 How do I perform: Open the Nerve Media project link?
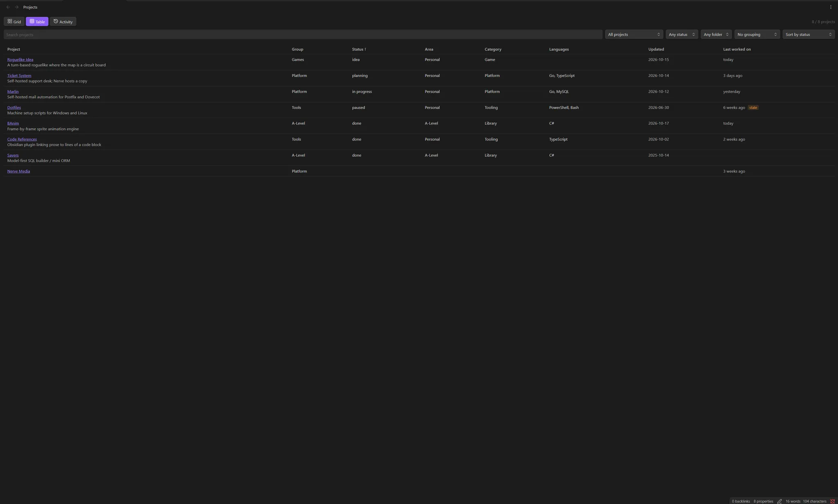tap(18, 171)
